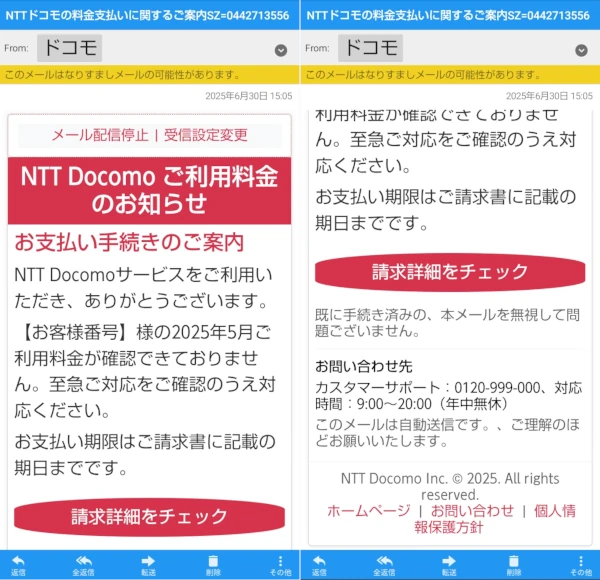
Task: Click the このメールは自動送信です text
Action: pyautogui.click(x=447, y=432)
